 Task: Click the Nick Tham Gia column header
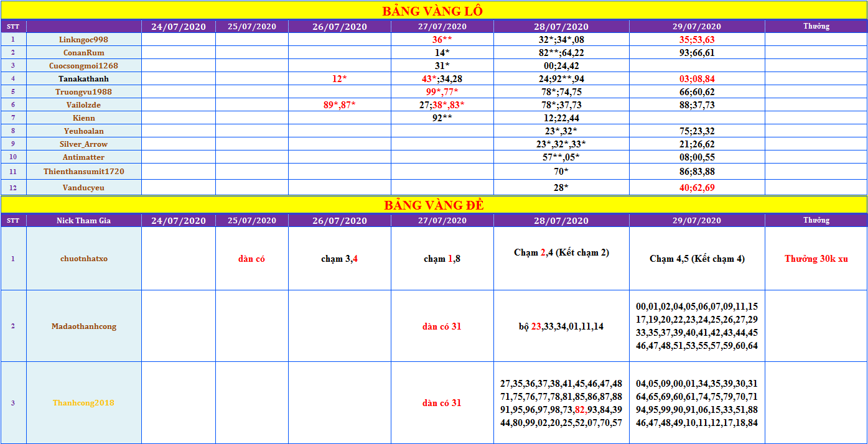pyautogui.click(x=84, y=221)
